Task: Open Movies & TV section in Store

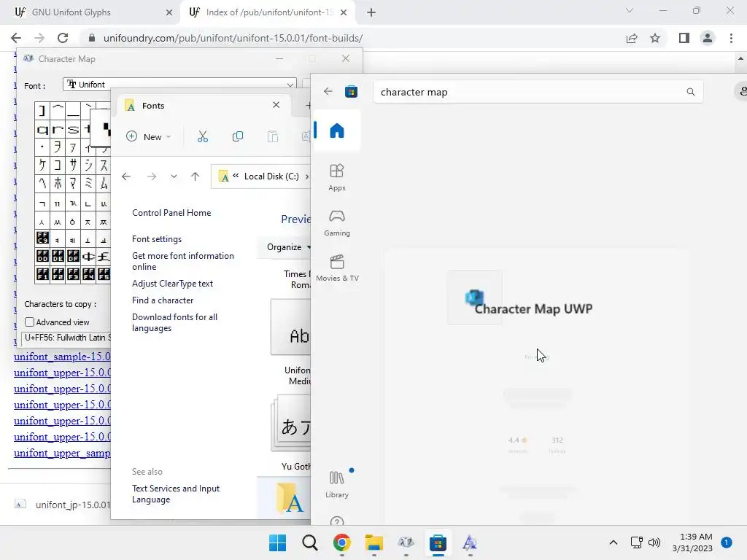Action: [337, 268]
